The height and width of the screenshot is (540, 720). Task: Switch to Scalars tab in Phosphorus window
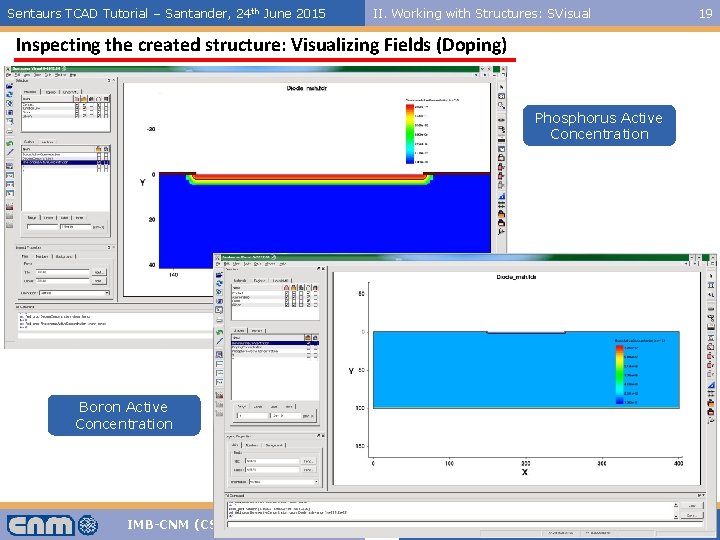pyautogui.click(x=29, y=141)
